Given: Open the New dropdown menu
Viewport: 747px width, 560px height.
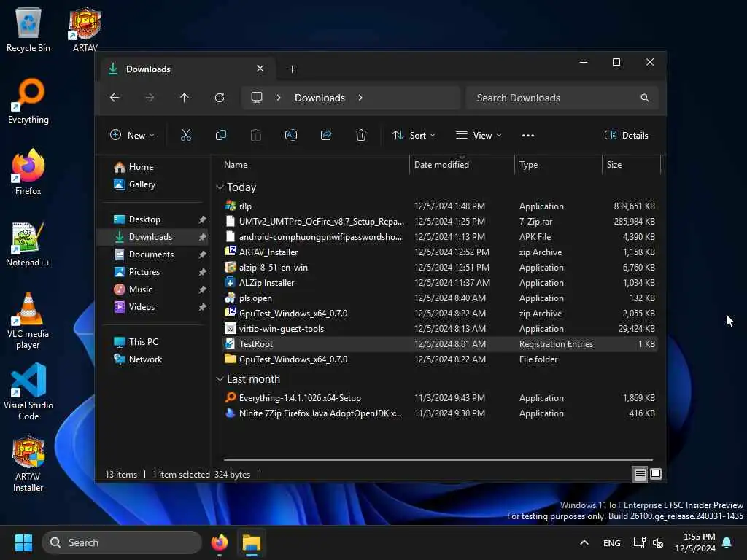Looking at the screenshot, I should pyautogui.click(x=133, y=135).
